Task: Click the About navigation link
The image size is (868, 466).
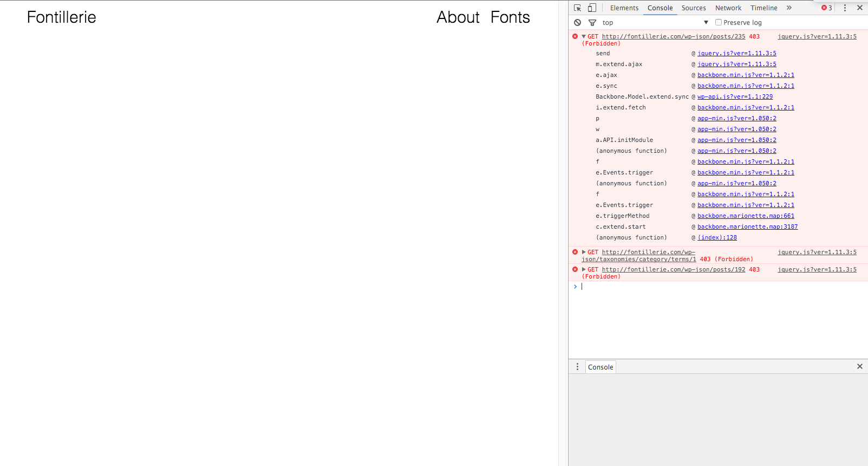Action: (458, 17)
